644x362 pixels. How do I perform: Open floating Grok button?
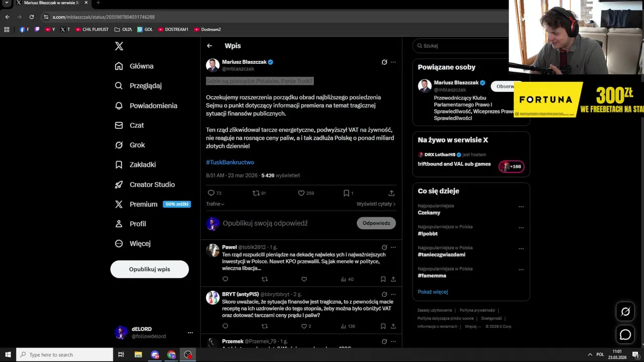click(x=625, y=312)
